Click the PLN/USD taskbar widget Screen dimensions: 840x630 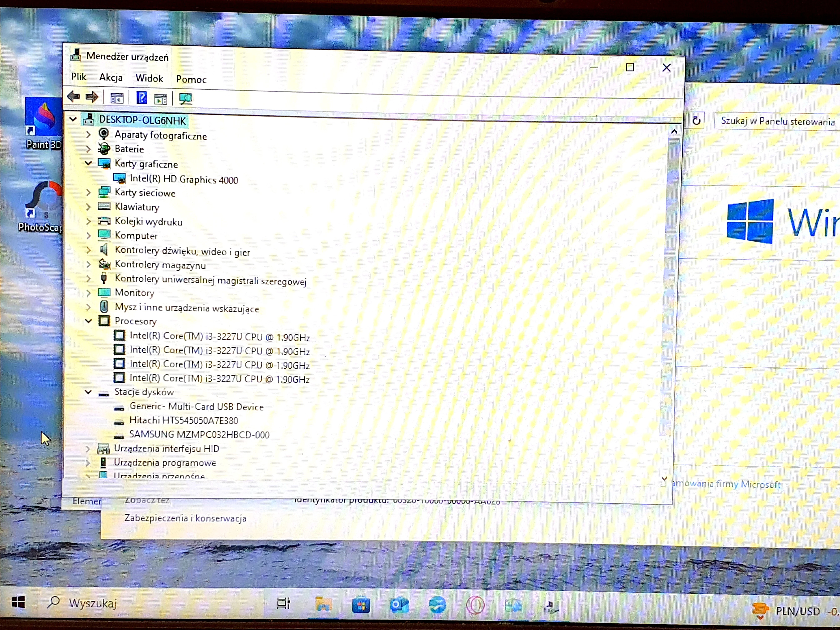coord(796,611)
